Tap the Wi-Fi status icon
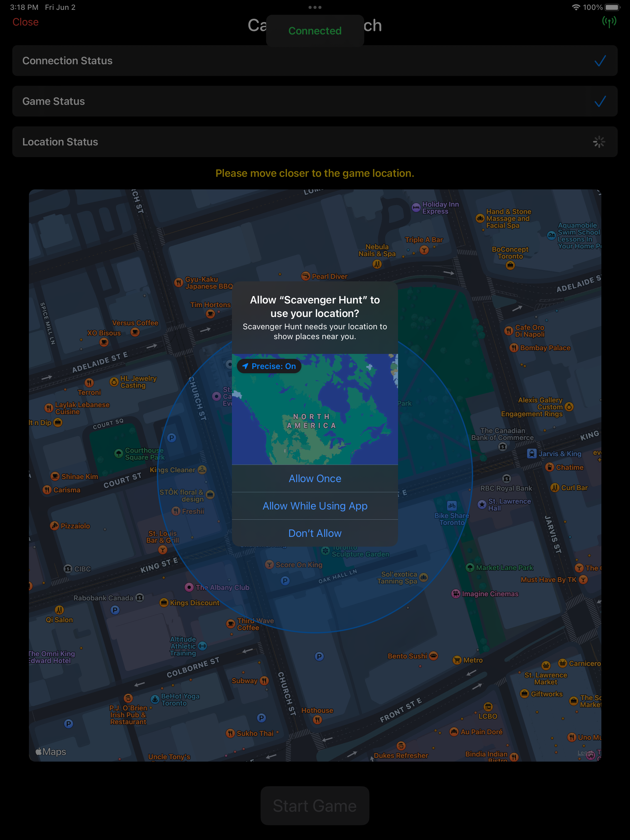630x840 pixels. [x=576, y=7]
